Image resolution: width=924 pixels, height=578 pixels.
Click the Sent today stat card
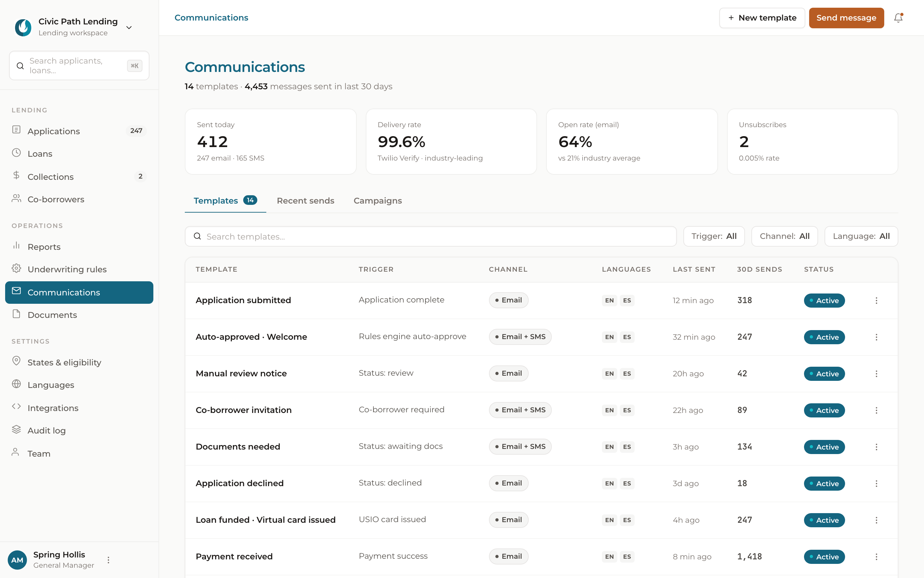(x=270, y=141)
